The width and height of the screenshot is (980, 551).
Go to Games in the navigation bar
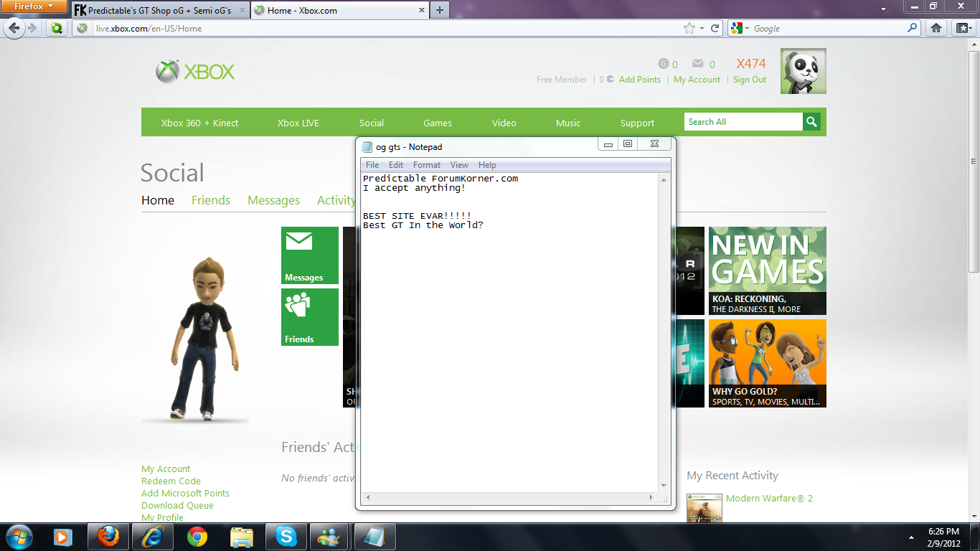tap(438, 123)
